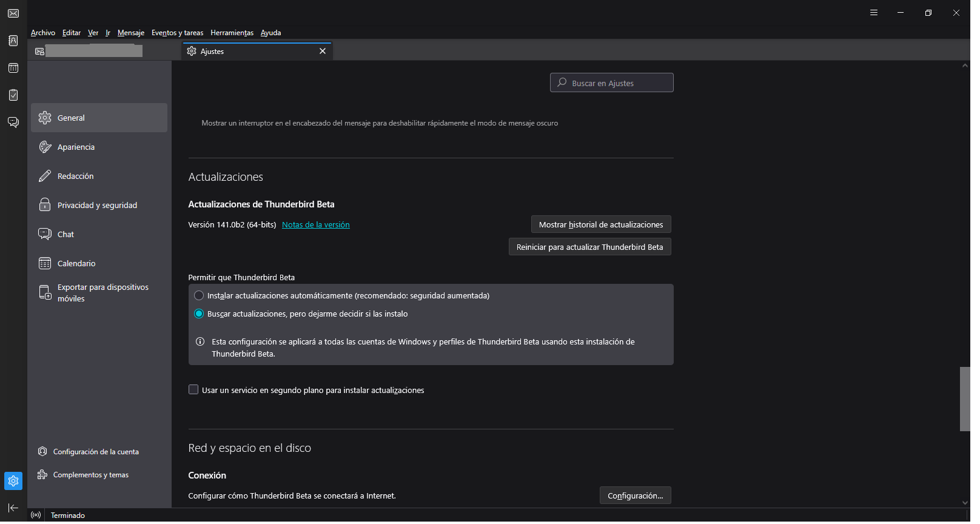Viewport: 980px width, 524px height.
Task: Open the Tasks space icon
Action: pyautogui.click(x=13, y=95)
